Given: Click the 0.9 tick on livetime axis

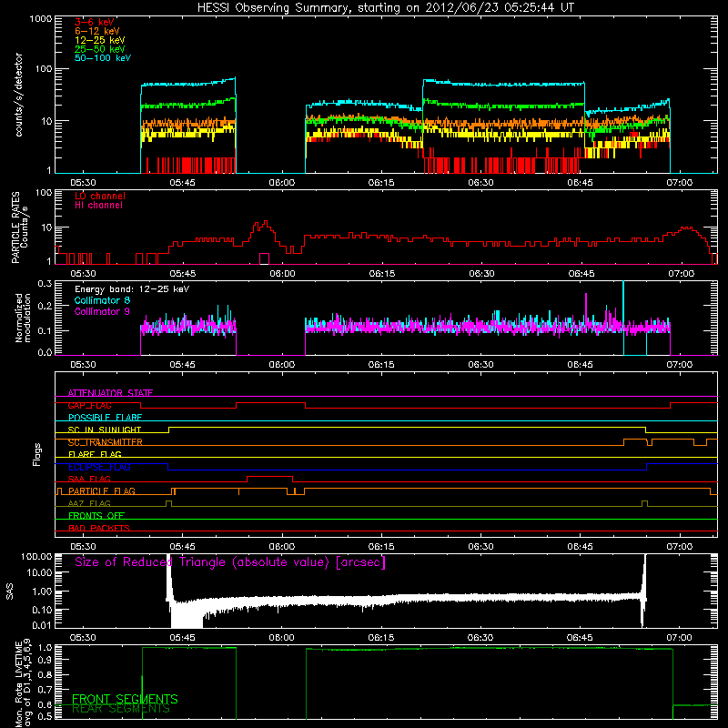Looking at the screenshot, I should (45, 661).
